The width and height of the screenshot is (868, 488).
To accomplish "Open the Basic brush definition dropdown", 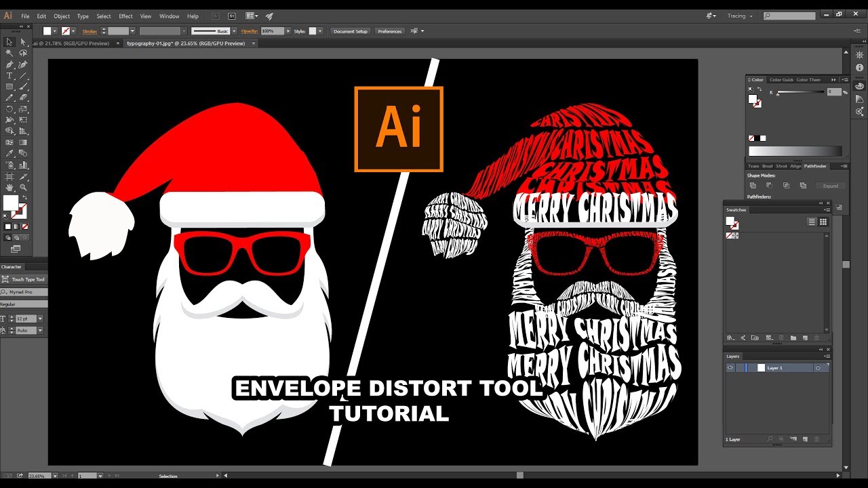I will coord(234,31).
